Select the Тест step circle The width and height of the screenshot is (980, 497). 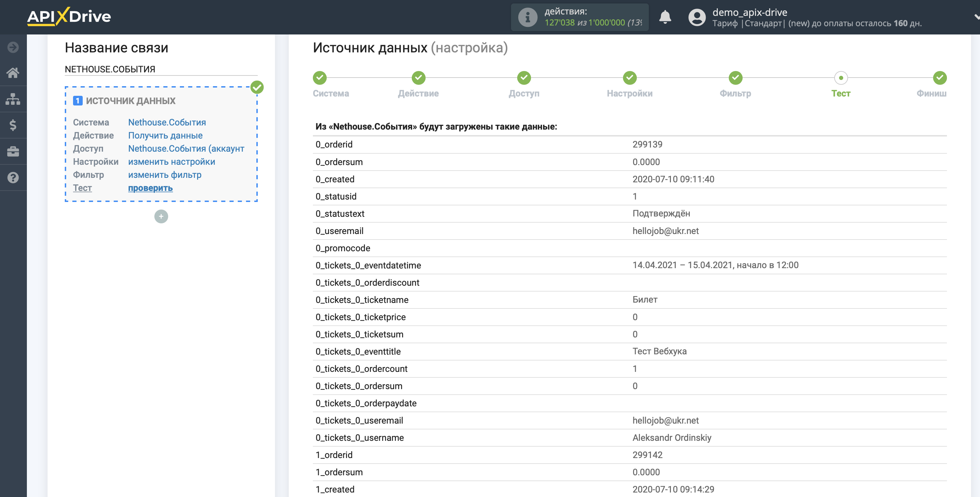point(841,78)
